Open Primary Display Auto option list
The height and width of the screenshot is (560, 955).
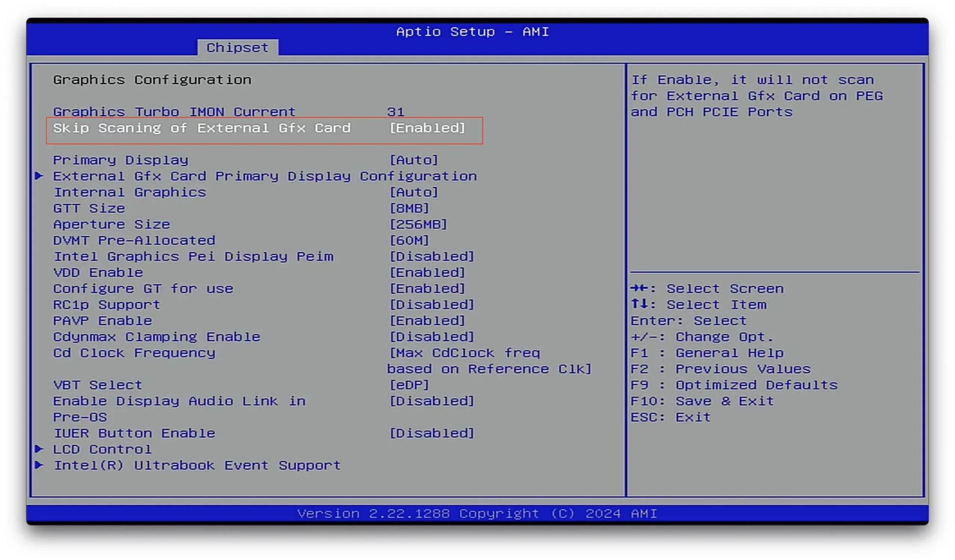click(413, 160)
